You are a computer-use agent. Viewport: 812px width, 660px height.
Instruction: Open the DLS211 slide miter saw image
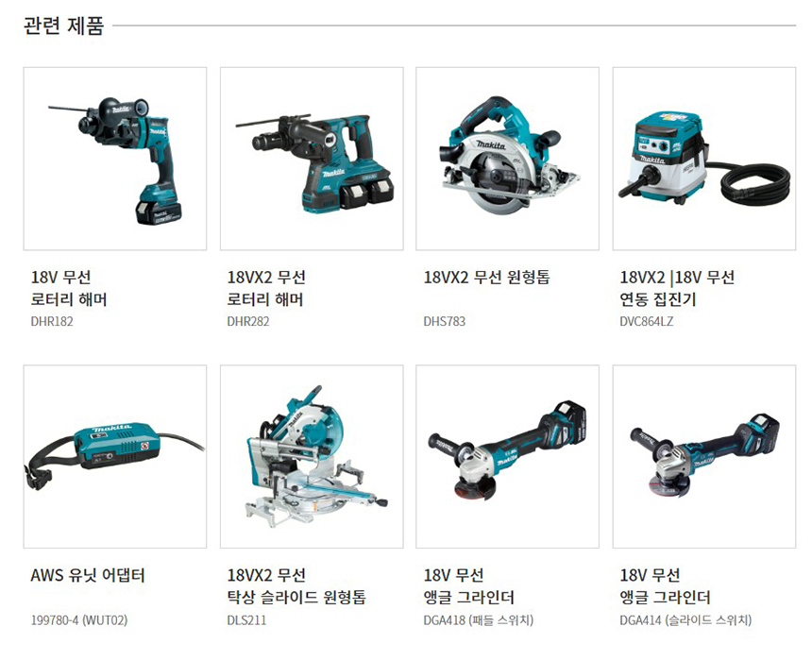[x=312, y=456]
